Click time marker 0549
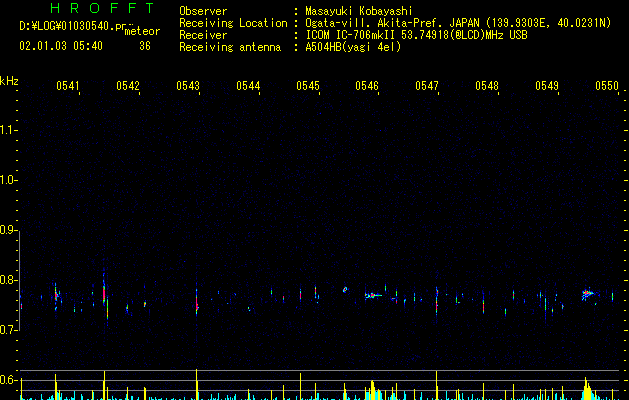 tap(547, 86)
